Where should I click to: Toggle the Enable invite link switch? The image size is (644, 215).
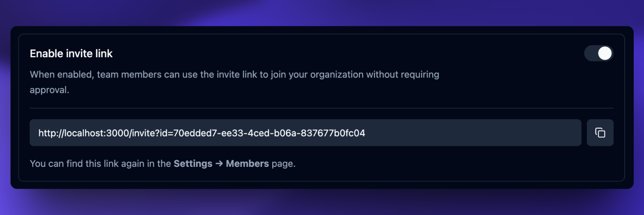(598, 53)
